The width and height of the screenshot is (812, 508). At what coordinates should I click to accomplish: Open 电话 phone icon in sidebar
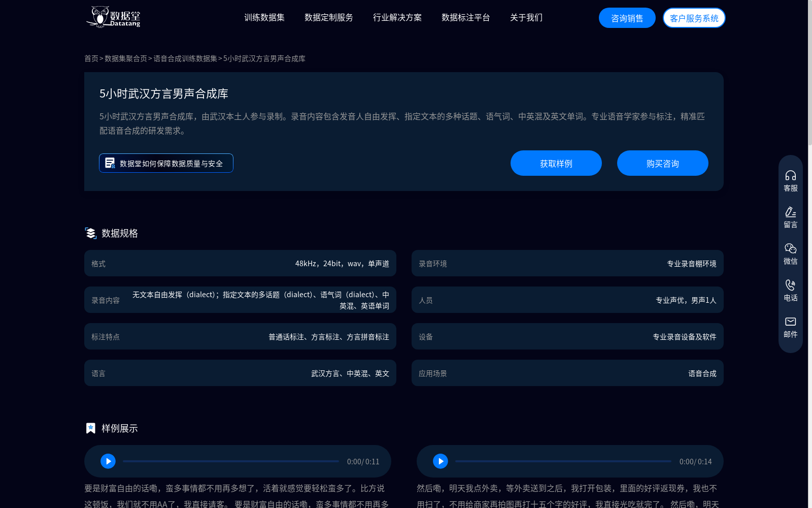click(791, 285)
